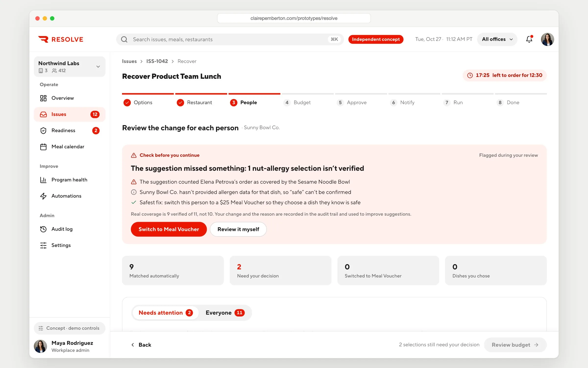
Task: Open the Issues breadcrumb link
Action: tap(129, 61)
